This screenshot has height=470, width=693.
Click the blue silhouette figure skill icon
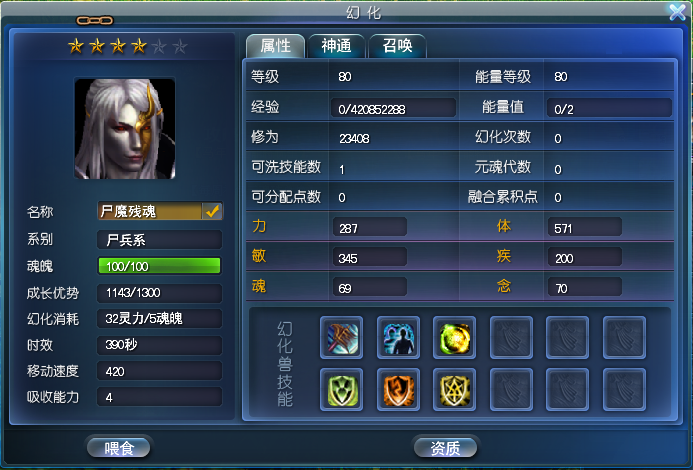(x=398, y=337)
